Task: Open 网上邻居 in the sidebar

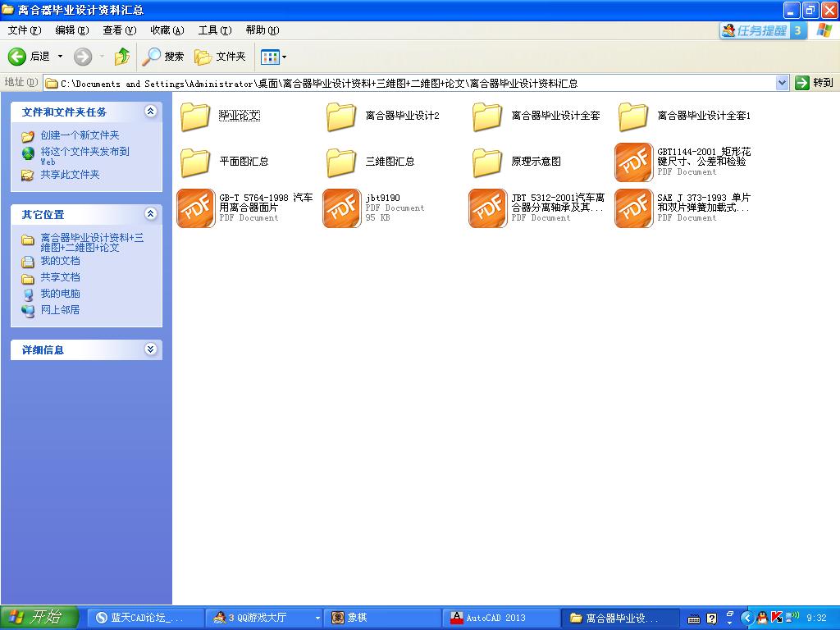Action: coord(60,309)
